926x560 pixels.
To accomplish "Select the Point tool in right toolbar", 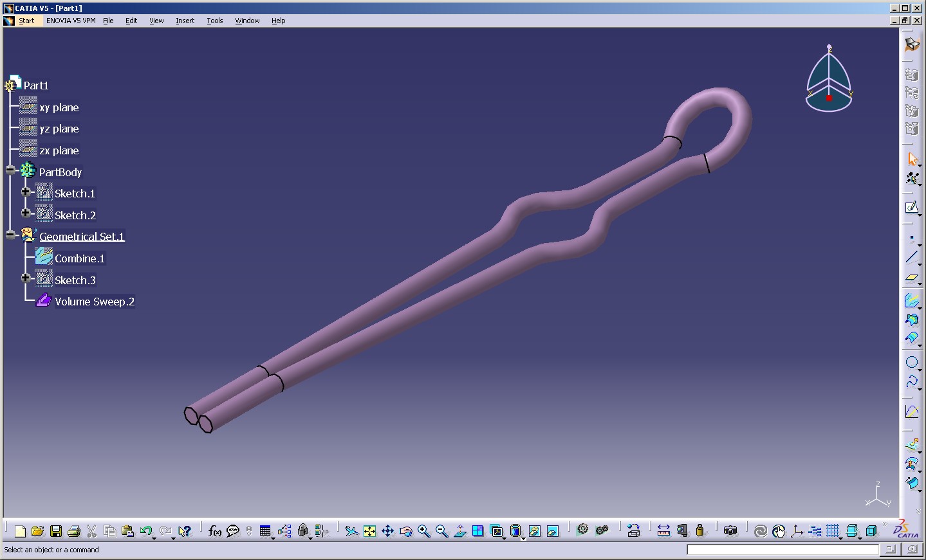I will click(911, 239).
